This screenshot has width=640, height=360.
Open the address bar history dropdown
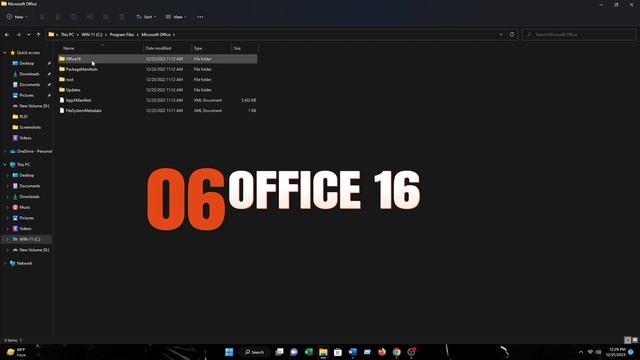(501, 35)
